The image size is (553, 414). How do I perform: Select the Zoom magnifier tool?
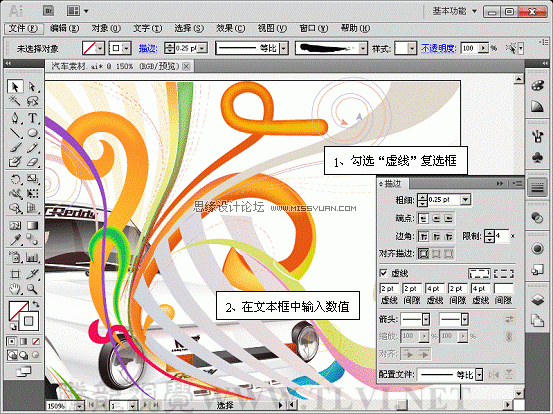tap(32, 289)
